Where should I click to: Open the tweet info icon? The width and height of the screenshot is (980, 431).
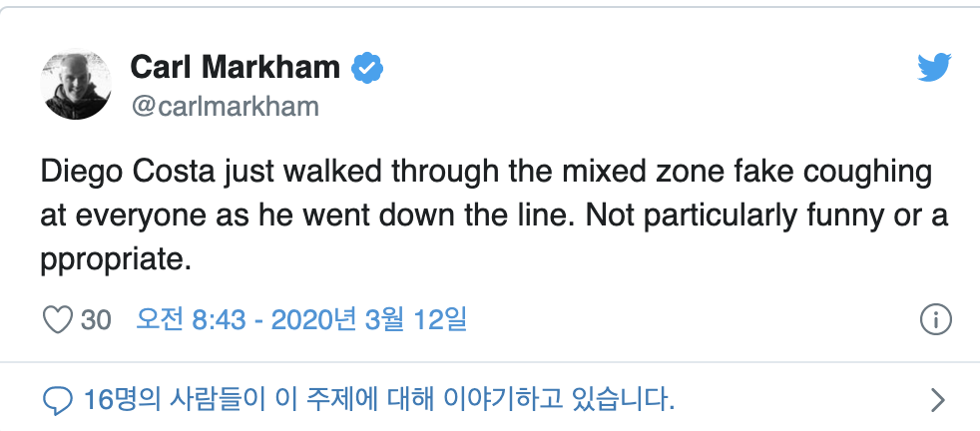click(934, 319)
